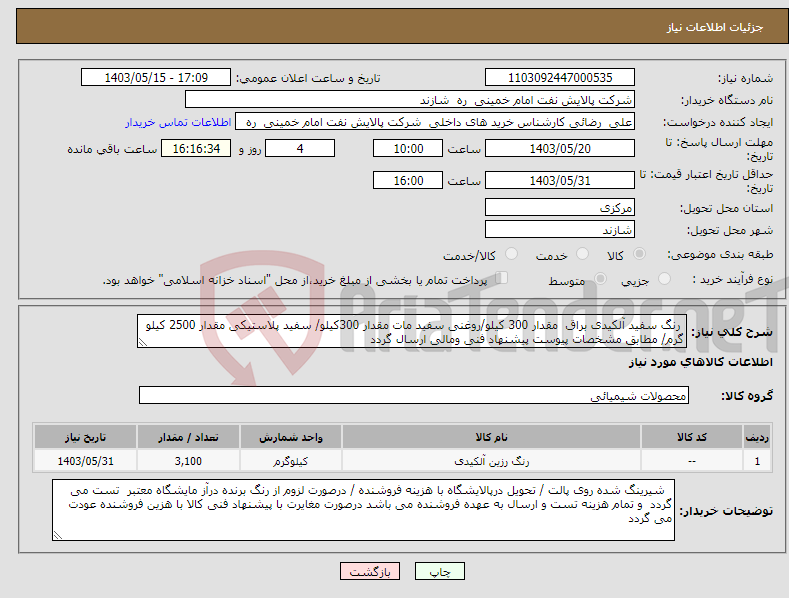This screenshot has height=598, width=789.
Task: Toggle the اسناد خزانه اسلامی payment checkbox
Action: (x=502, y=278)
